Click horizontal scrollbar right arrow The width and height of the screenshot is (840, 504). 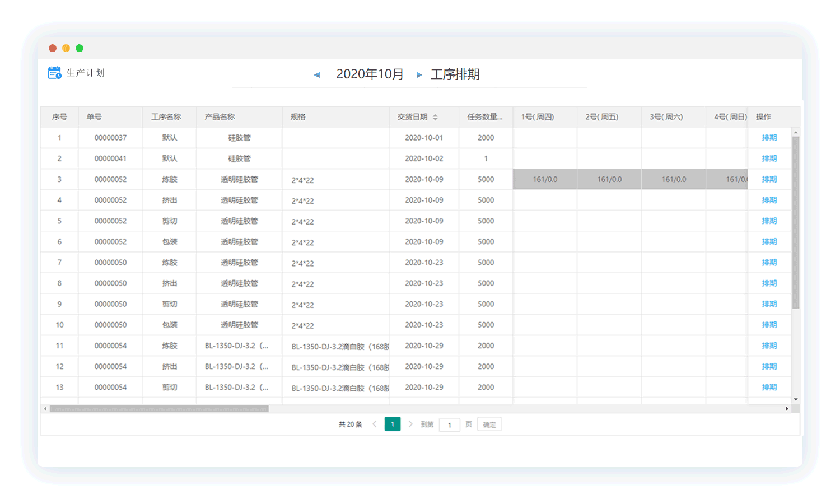(787, 409)
